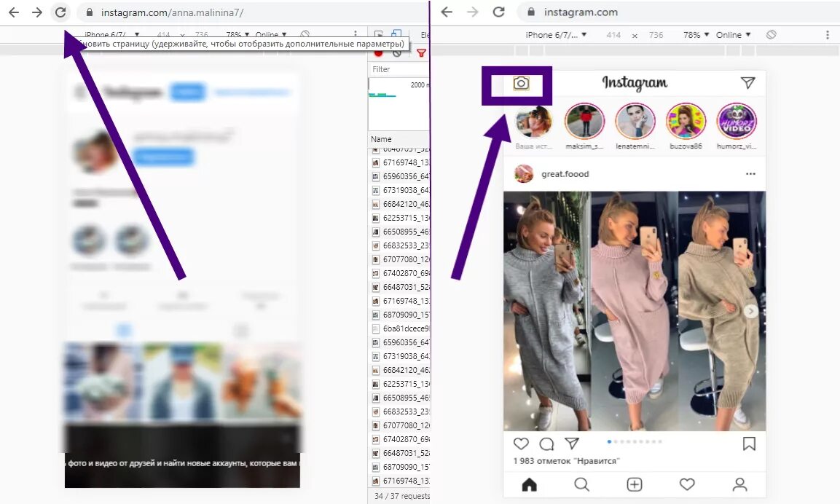Open the Instagram Search tab
Viewport: 840px width, 504px height.
[582, 485]
